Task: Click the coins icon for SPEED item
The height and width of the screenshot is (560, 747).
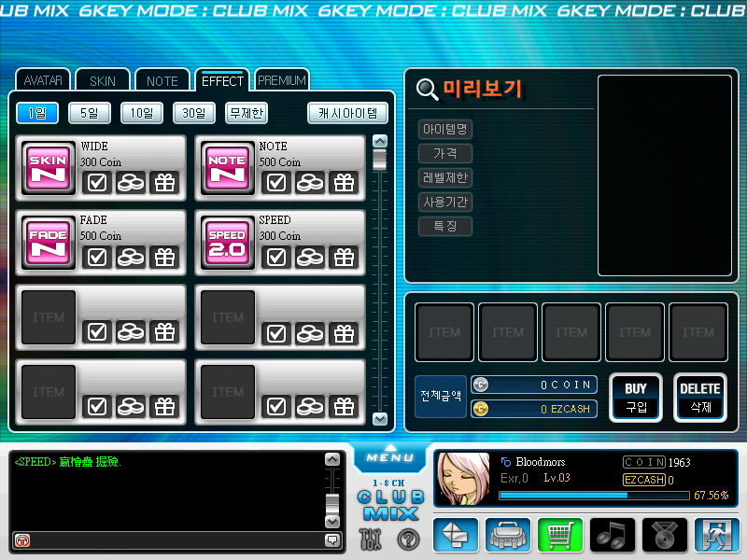Action: [x=310, y=257]
